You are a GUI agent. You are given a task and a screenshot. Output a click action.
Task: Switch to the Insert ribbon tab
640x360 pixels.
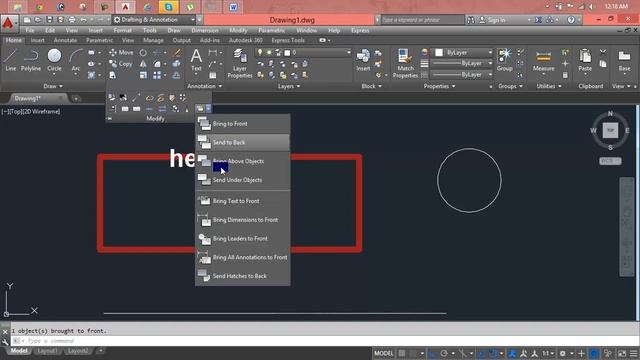coord(38,40)
